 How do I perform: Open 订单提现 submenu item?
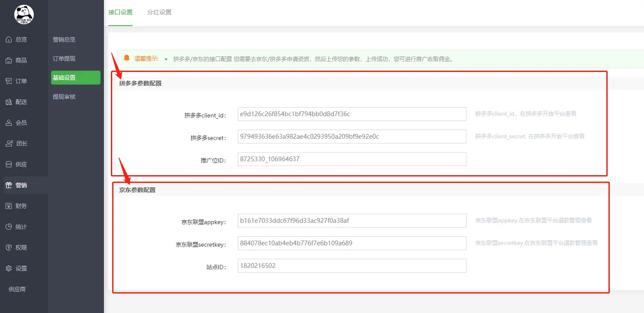(64, 59)
